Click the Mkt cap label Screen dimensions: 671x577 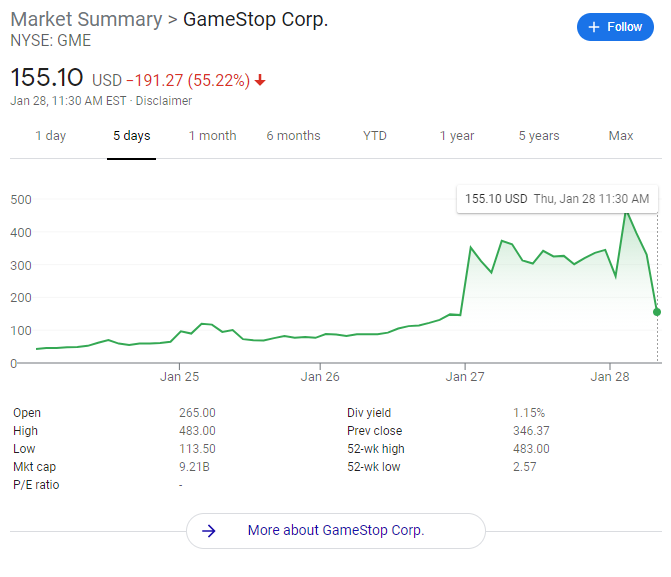34,467
